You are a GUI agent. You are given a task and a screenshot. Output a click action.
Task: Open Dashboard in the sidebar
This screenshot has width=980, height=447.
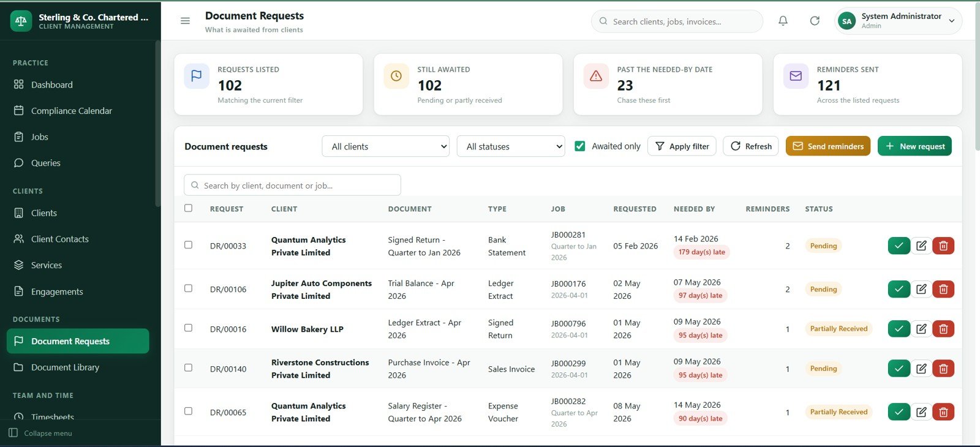(78, 85)
